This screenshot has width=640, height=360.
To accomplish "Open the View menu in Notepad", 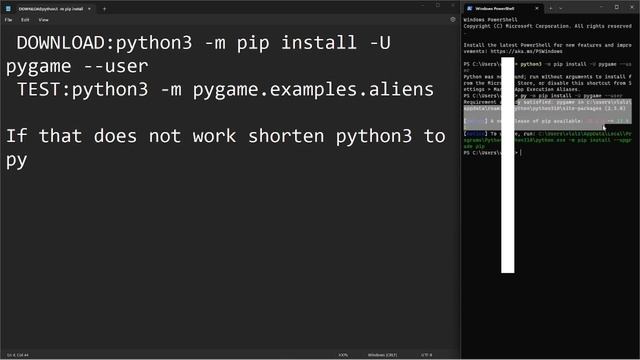I will point(43,20).
